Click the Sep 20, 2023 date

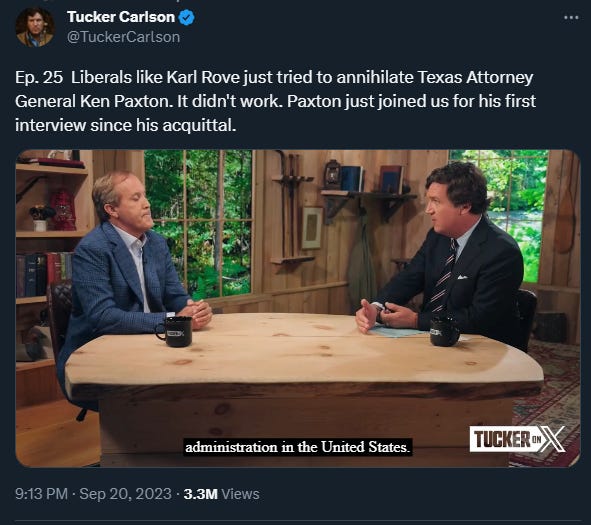click(126, 494)
